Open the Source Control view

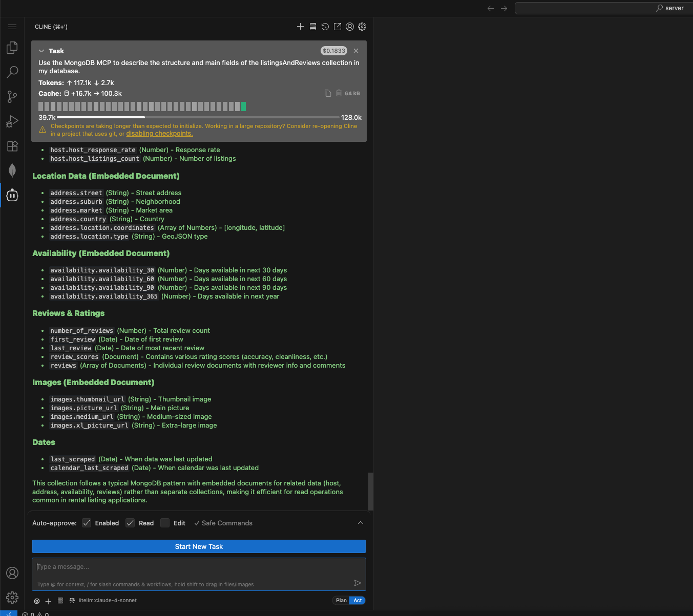click(12, 97)
